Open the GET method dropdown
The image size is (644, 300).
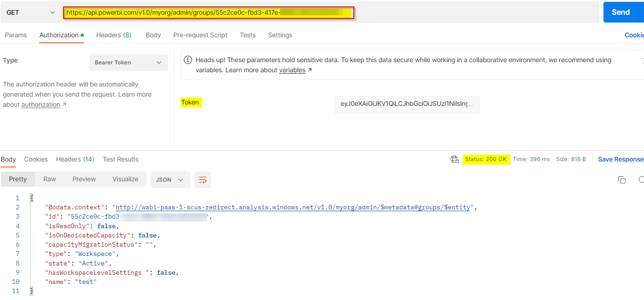point(30,12)
